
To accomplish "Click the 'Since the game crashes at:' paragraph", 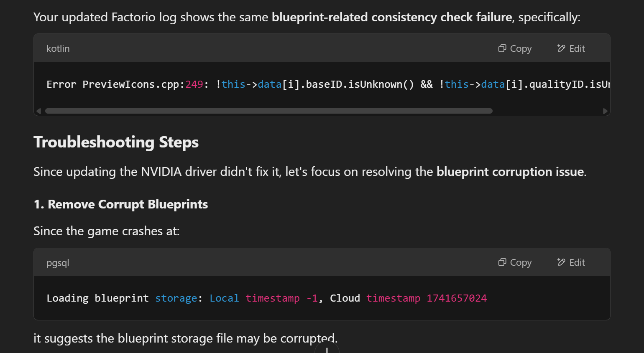I will click(x=106, y=231).
